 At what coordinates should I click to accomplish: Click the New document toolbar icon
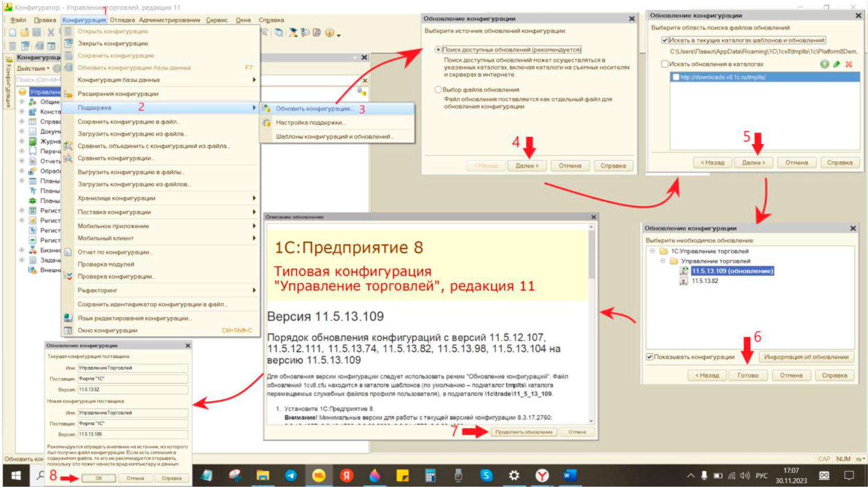pos(12,32)
